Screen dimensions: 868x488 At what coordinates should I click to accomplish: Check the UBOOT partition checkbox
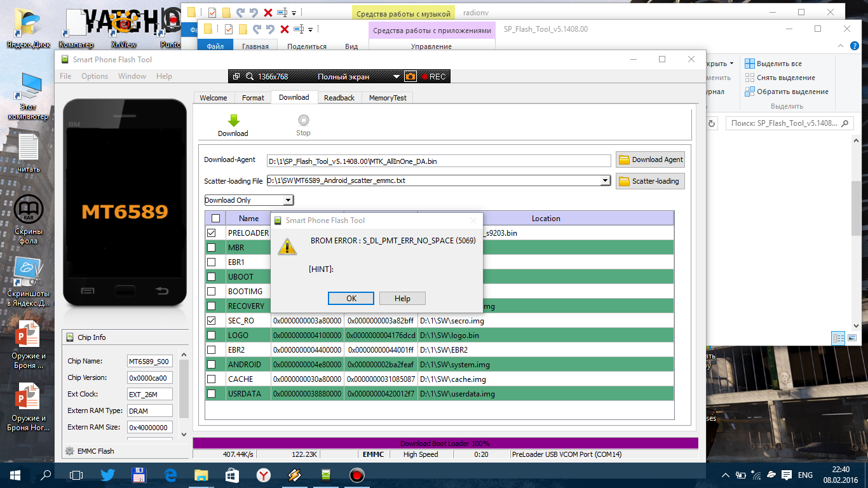(212, 277)
